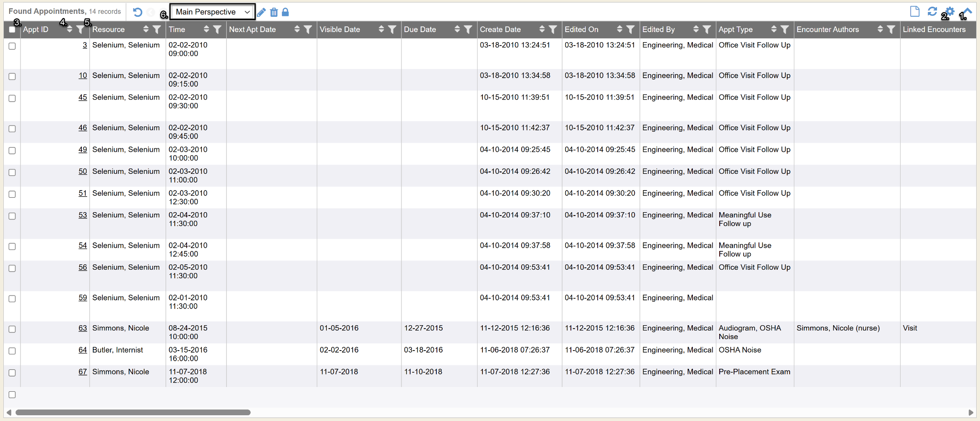The image size is (980, 421).
Task: Open appointment ID 64 link
Action: (83, 350)
